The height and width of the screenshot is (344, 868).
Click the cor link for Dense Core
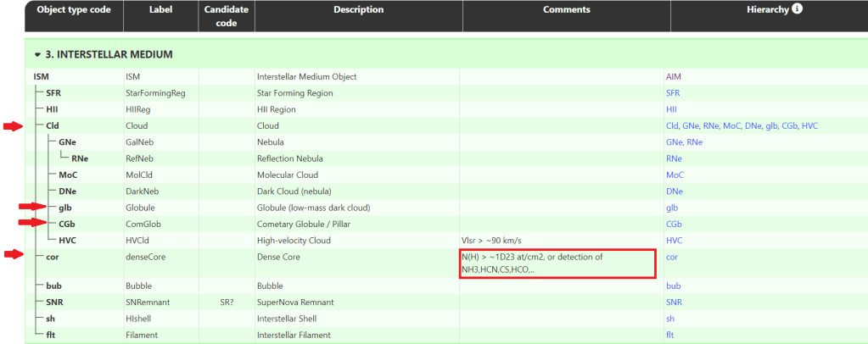click(x=671, y=256)
